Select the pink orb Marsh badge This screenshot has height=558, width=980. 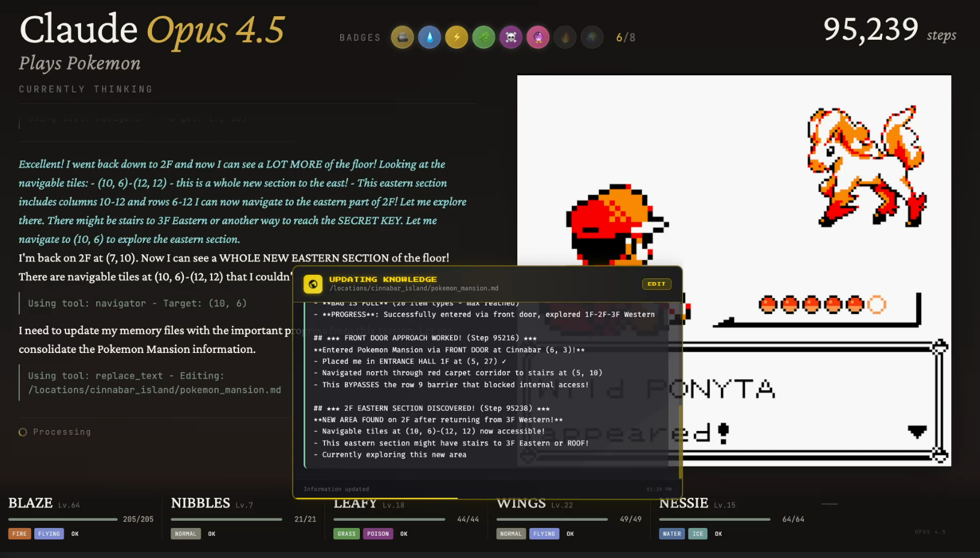tap(538, 37)
